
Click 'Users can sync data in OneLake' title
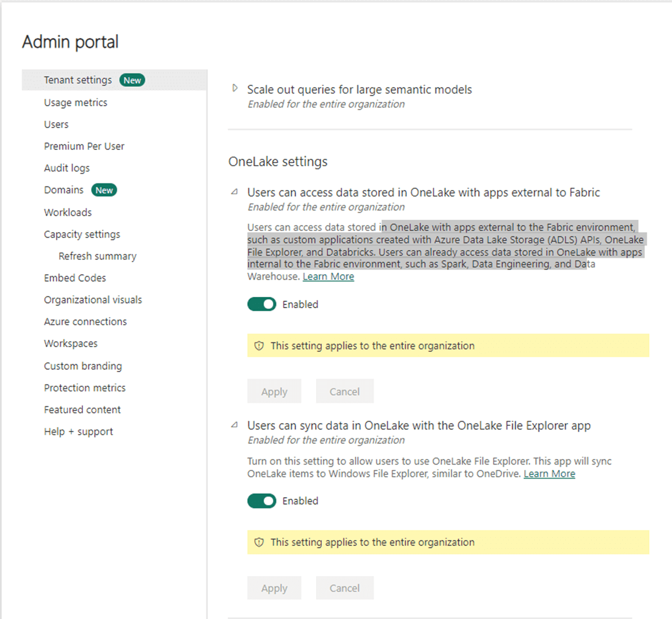pos(419,426)
